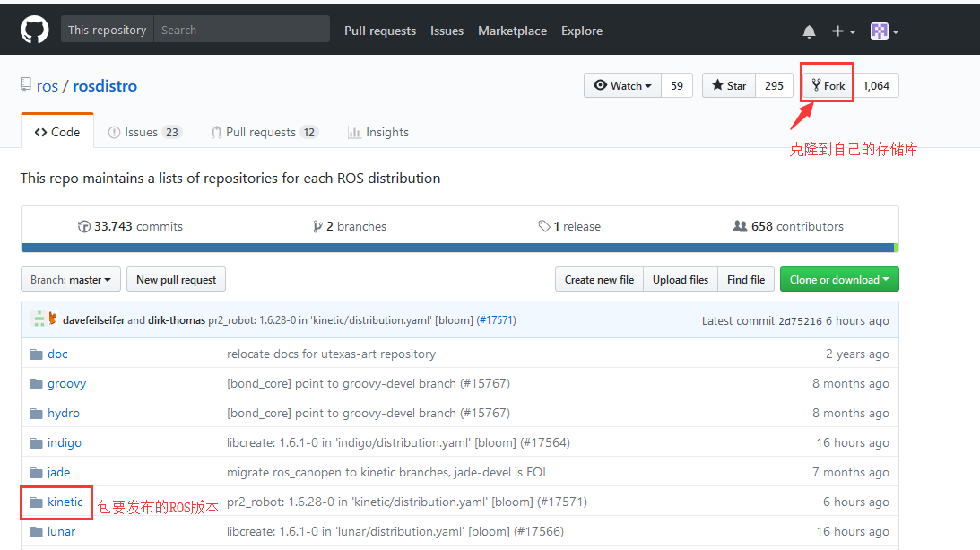Focus the Search input field
The height and width of the screenshot is (550, 980).
242,30
